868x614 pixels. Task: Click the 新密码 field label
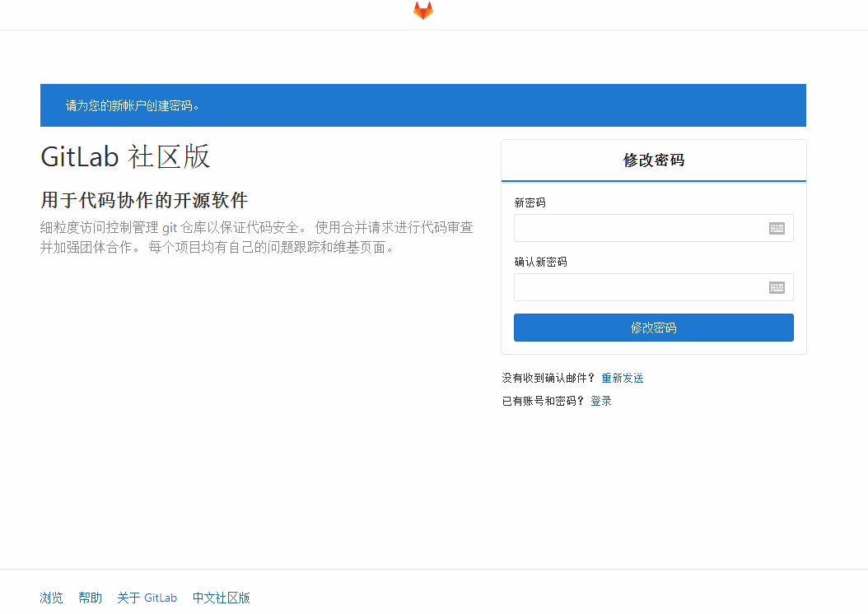pos(530,202)
